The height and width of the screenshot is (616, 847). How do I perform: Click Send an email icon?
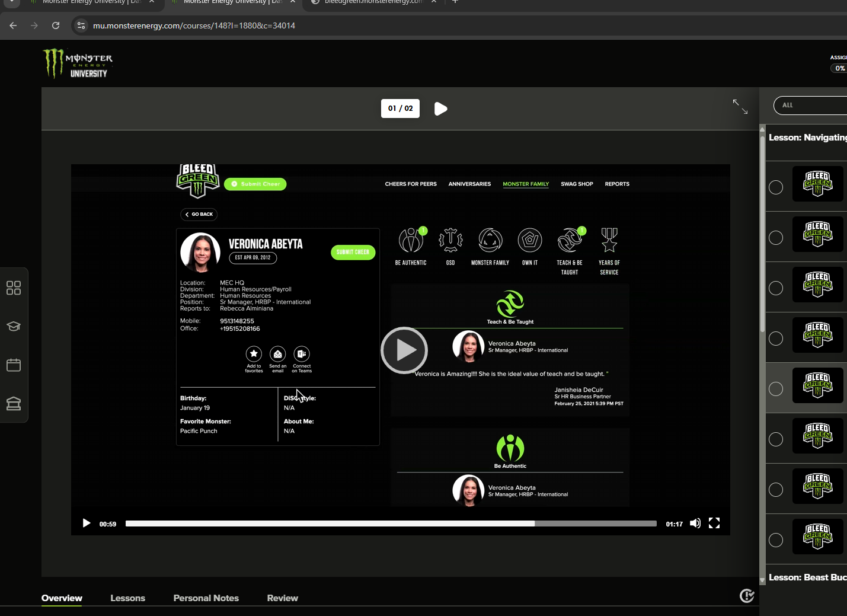pos(278,354)
